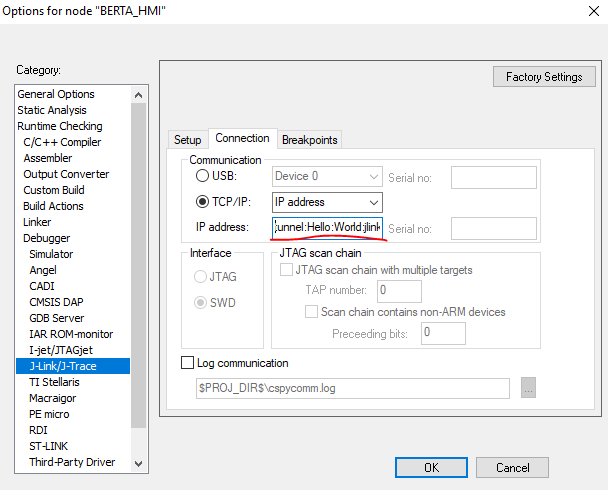608x490 pixels.
Task: Select the USB communication radio button
Action: 202,176
